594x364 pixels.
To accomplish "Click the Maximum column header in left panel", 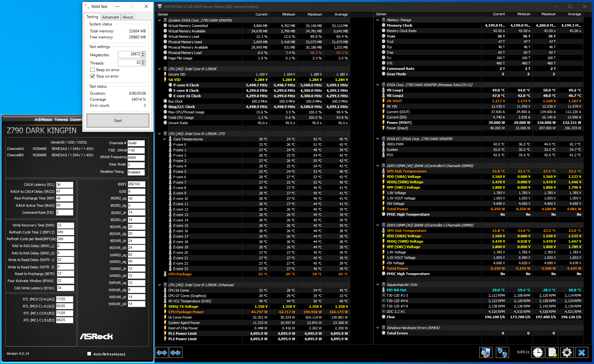I will click(x=314, y=14).
